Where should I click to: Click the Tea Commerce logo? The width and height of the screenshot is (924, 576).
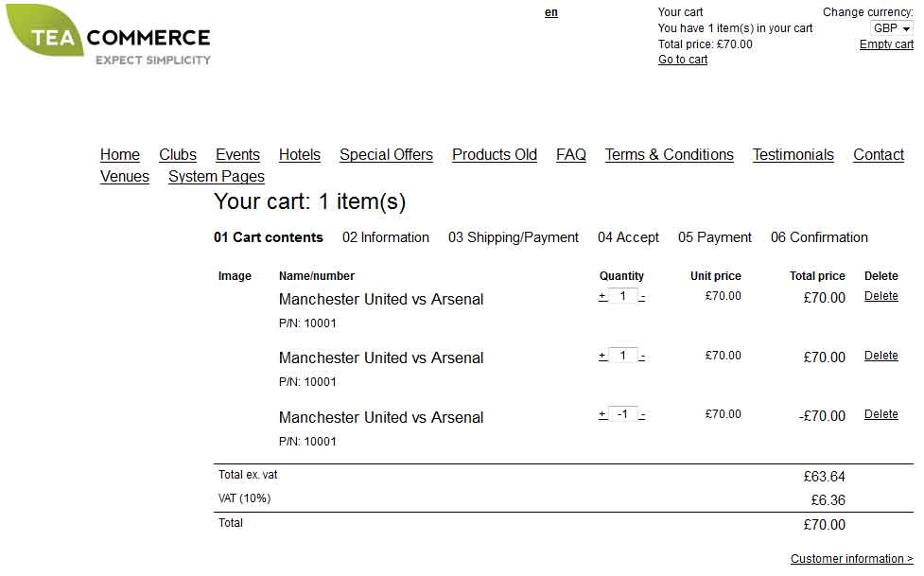click(109, 35)
